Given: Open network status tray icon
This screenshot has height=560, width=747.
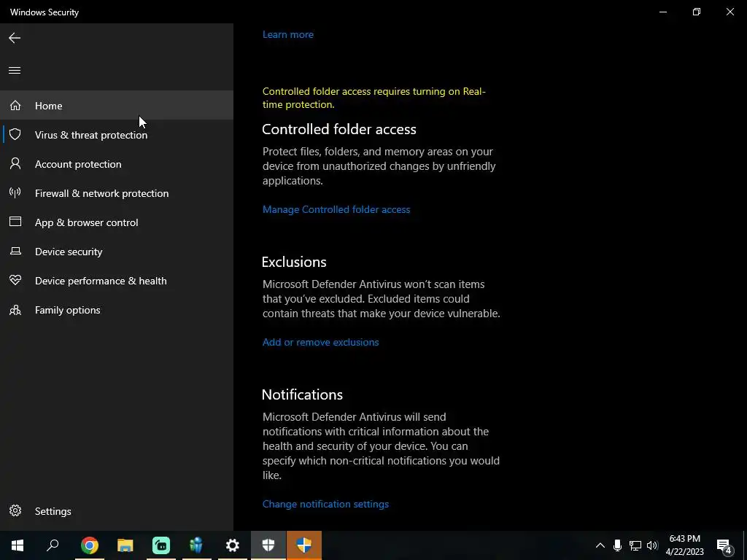Looking at the screenshot, I should point(635,545).
